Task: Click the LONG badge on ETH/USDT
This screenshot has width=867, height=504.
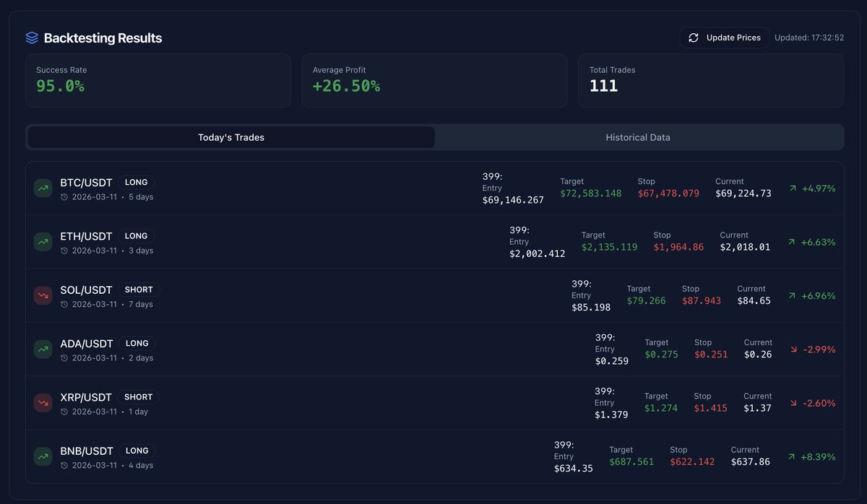Action: click(x=136, y=236)
